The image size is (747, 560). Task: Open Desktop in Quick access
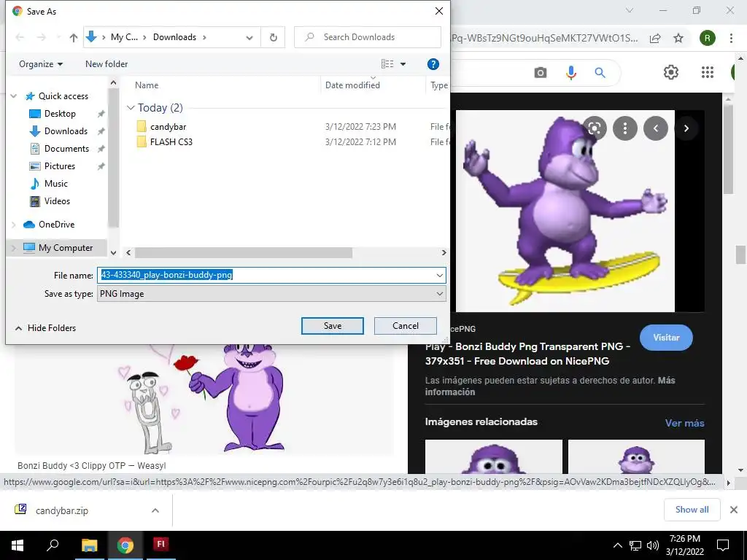click(60, 114)
